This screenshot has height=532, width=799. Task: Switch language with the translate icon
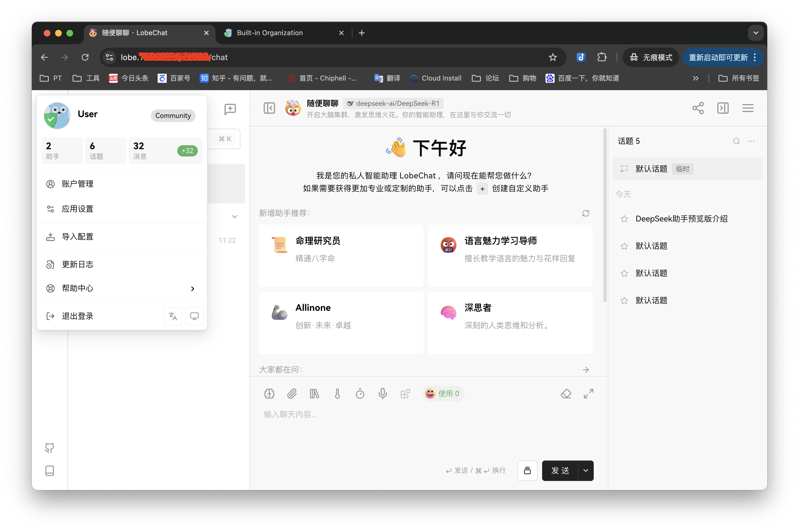[x=173, y=316]
